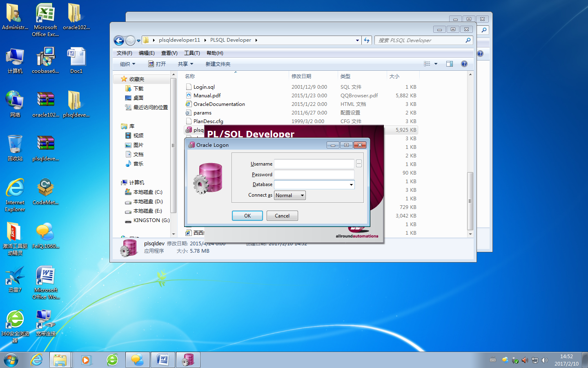Open the 查看(V) menu
This screenshot has height=368, width=588.
[169, 53]
